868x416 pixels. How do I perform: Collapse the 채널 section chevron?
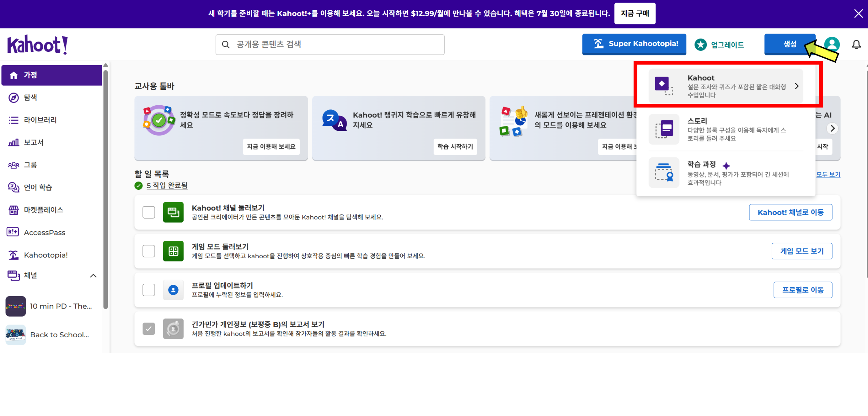click(x=93, y=276)
